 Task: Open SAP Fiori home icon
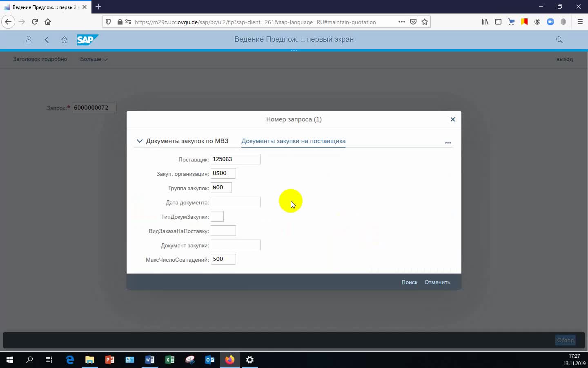click(65, 40)
